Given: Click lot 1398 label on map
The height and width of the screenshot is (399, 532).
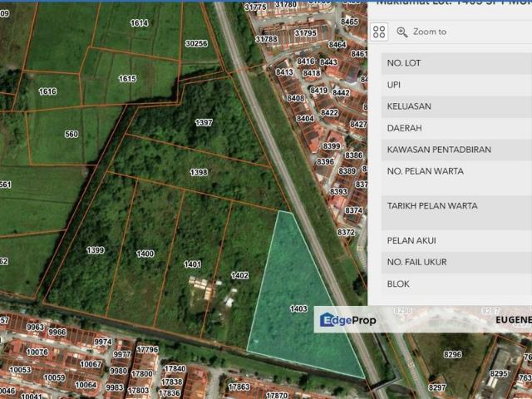Looking at the screenshot, I should (199, 172).
